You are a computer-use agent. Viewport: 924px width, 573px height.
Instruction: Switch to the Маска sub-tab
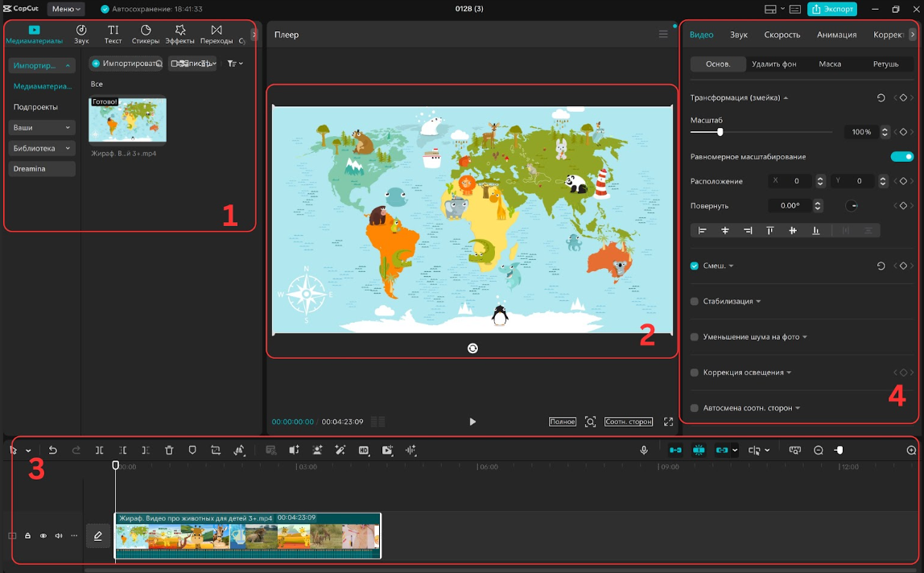(830, 64)
